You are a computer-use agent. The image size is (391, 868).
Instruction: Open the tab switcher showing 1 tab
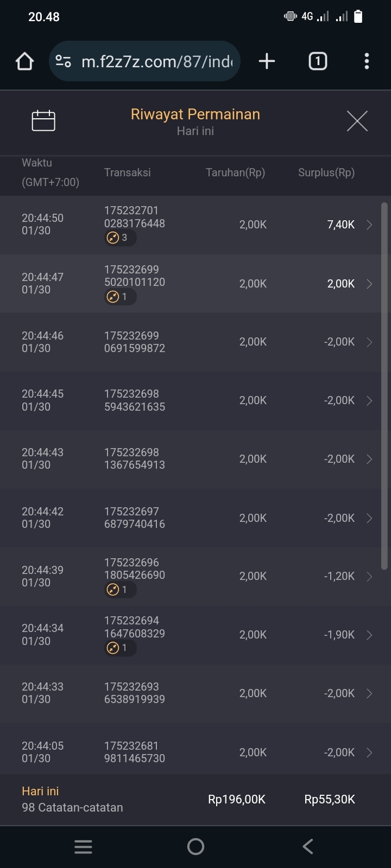pos(318,61)
